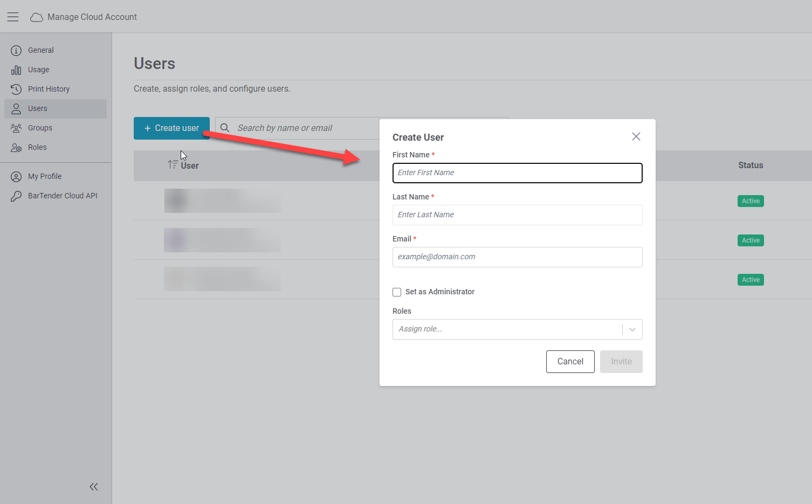Click the cloud icon beside Manage Cloud Account
This screenshot has width=812, height=504.
pyautogui.click(x=37, y=17)
